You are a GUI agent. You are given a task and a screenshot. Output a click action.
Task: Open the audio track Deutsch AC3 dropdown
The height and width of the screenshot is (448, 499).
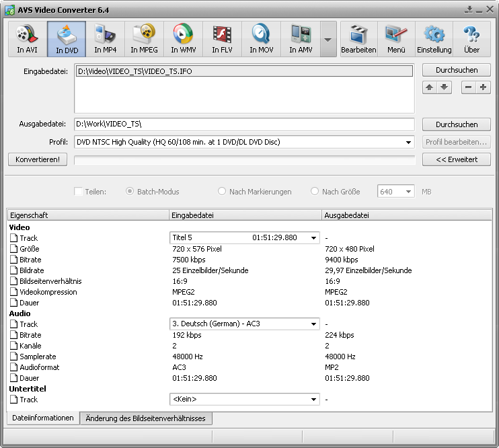[313, 324]
